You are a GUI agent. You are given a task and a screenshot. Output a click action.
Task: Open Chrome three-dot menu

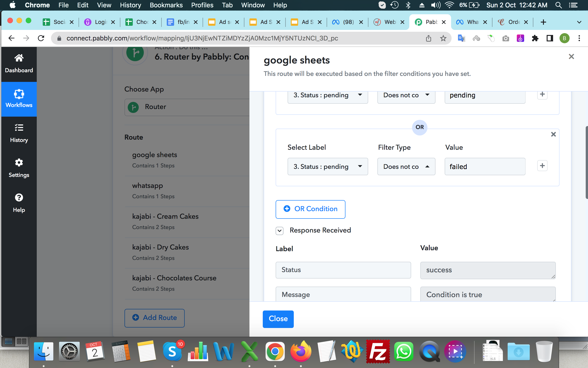pos(579,38)
